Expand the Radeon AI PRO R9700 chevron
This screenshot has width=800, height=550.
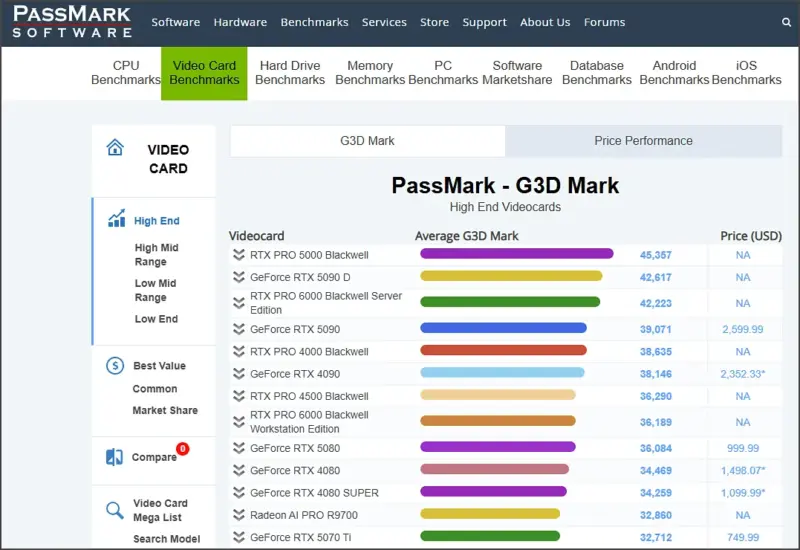tap(239, 515)
